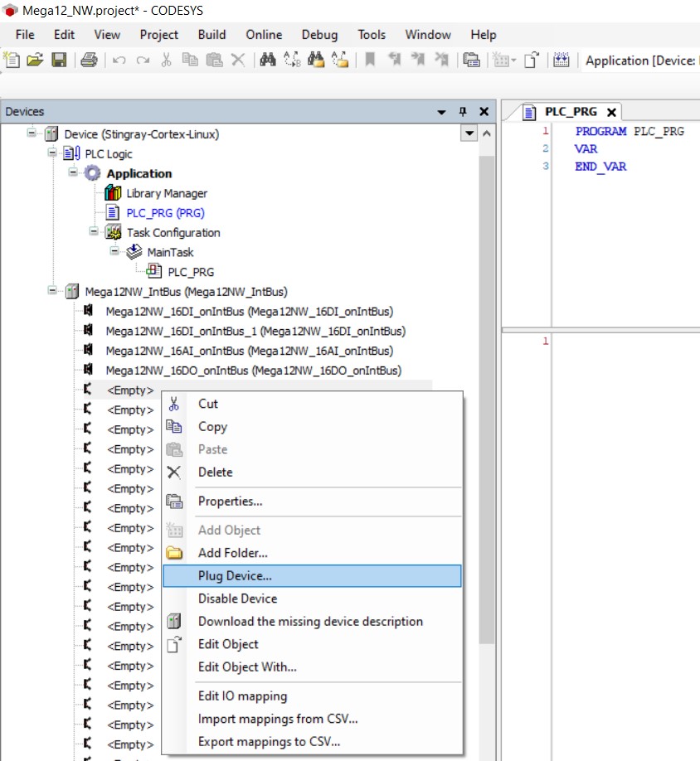Open the Online menu
The width and height of the screenshot is (700, 761).
click(264, 35)
